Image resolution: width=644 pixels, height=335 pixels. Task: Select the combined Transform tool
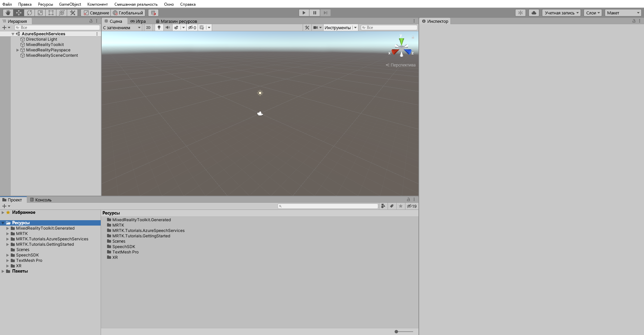[62, 13]
